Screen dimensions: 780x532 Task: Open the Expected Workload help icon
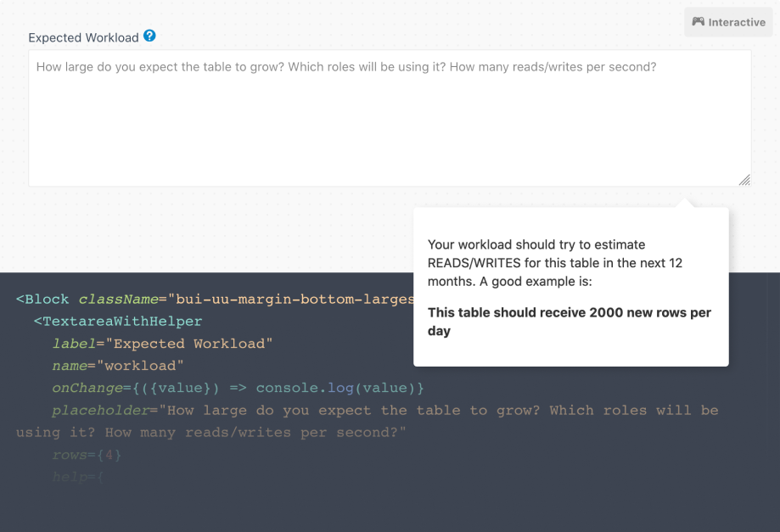point(150,36)
